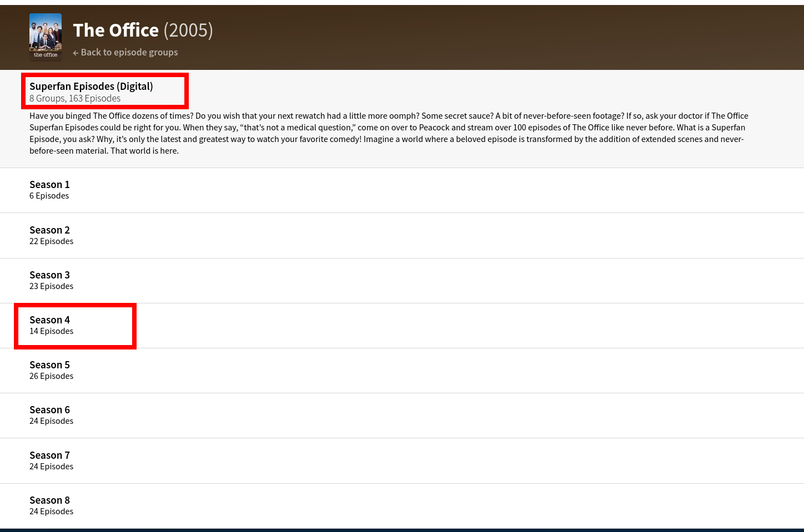This screenshot has height=532, width=804.
Task: Click the "8 Groups, 163 Episodes" subtitle
Action: pyautogui.click(x=75, y=98)
